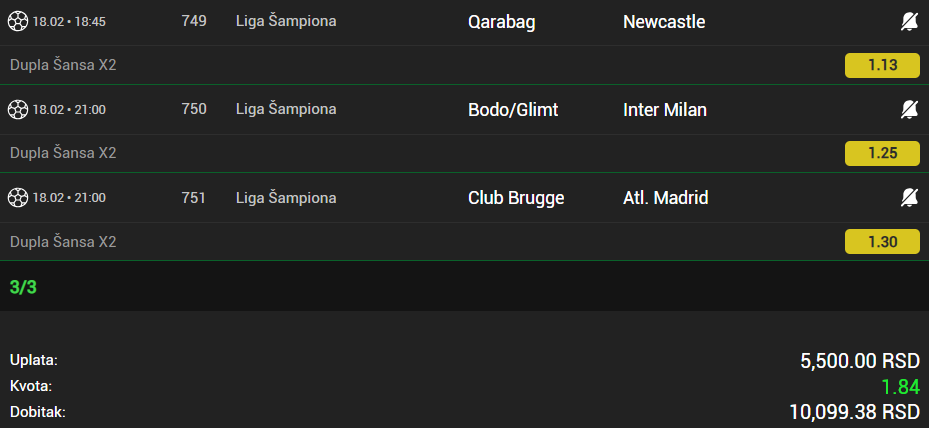The image size is (929, 428).
Task: Click the total odds value 1.84
Action: [x=900, y=386]
